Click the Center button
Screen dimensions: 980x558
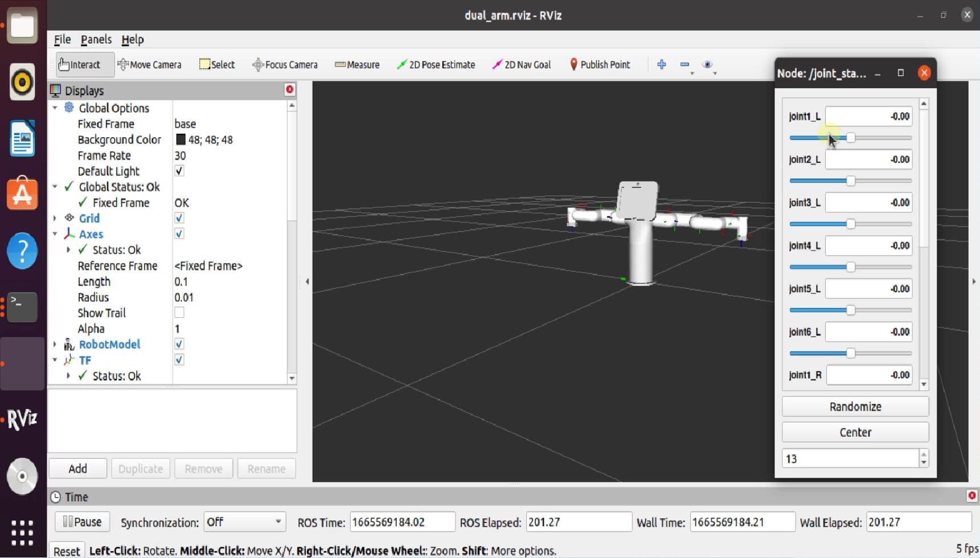click(x=855, y=432)
